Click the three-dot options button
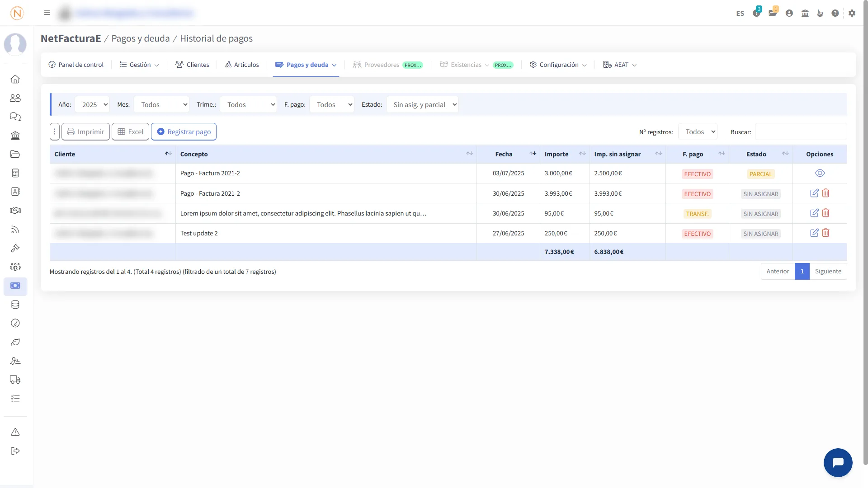Image resolution: width=868 pixels, height=488 pixels. [54, 131]
